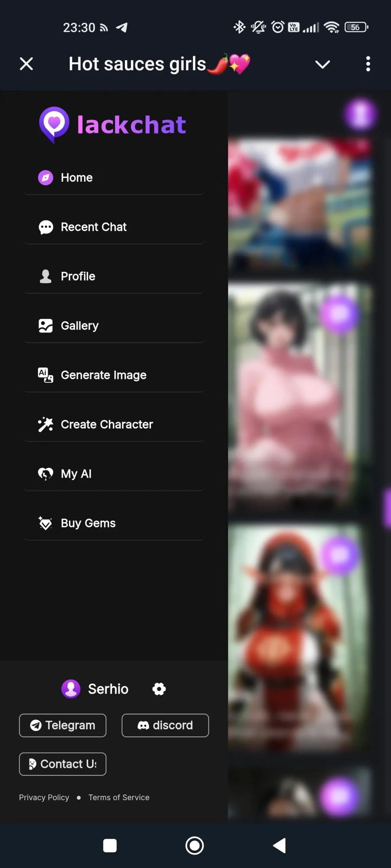Image resolution: width=391 pixels, height=868 pixels.
Task: Join via the discord button
Action: pyautogui.click(x=165, y=725)
